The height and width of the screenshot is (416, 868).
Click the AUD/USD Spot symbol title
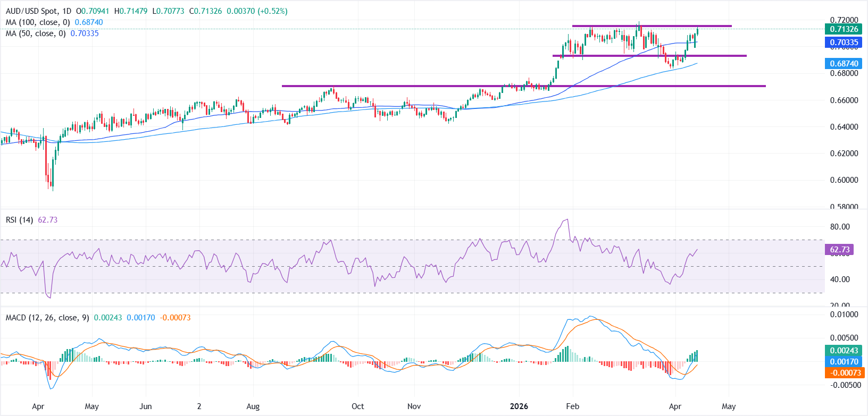31,11
